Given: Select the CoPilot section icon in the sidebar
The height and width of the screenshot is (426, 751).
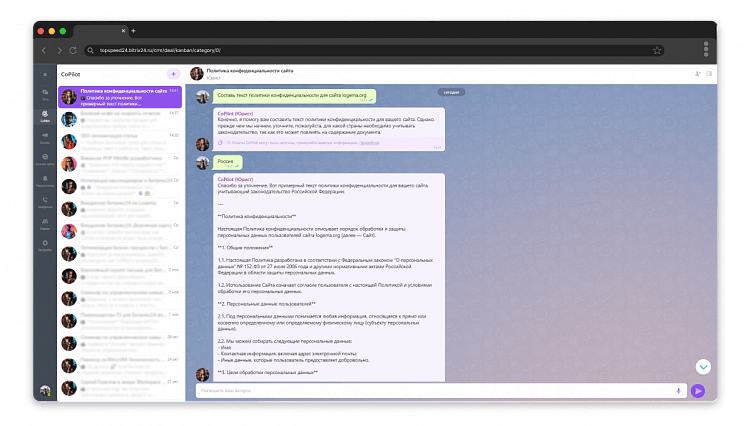Looking at the screenshot, I should coord(45,116).
